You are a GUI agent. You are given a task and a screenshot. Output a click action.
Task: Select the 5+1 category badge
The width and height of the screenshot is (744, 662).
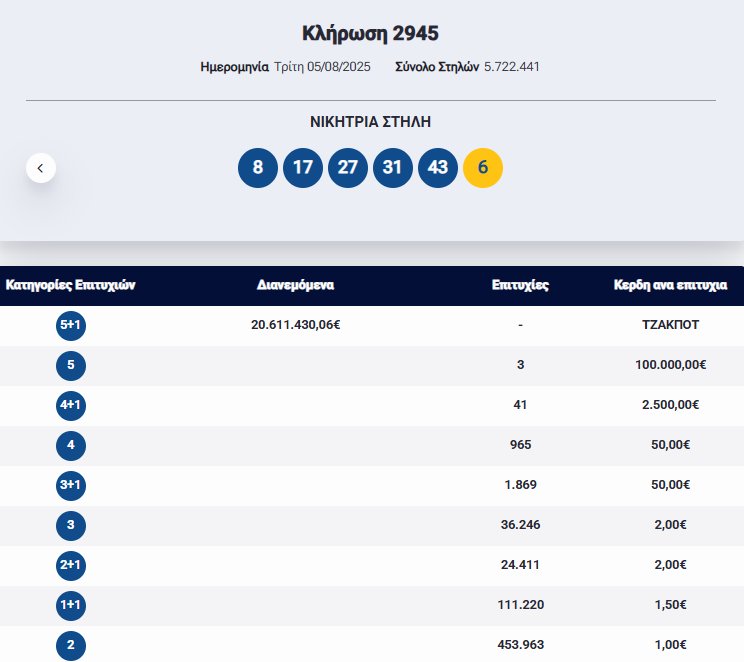click(x=71, y=325)
